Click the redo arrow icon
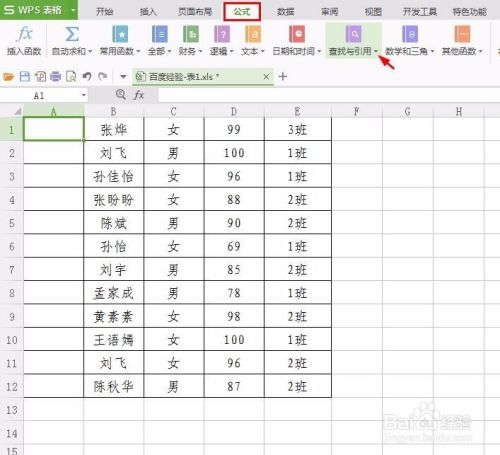The width and height of the screenshot is (500, 455). click(103, 77)
